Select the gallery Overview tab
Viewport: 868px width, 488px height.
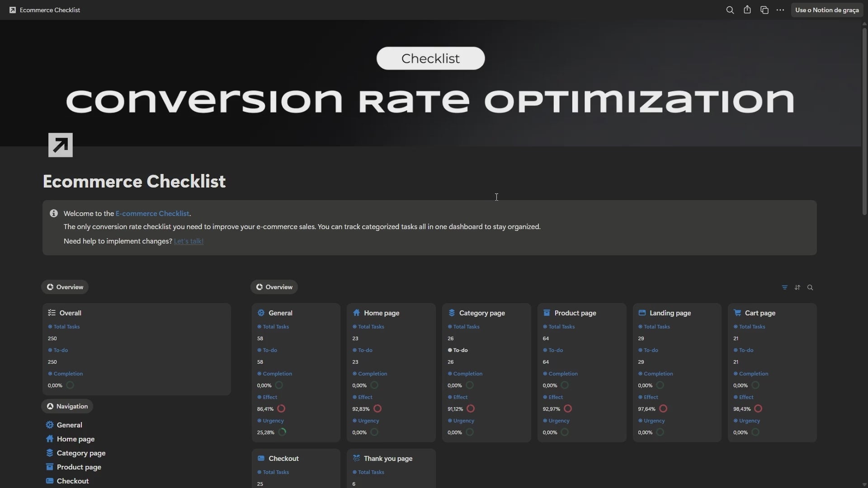pos(274,287)
